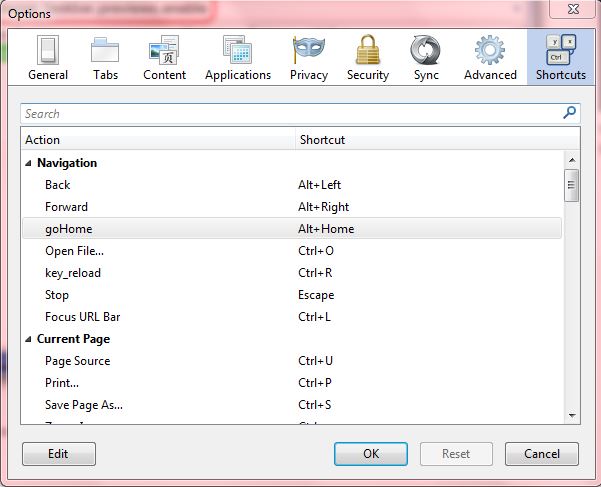Click the Ctrl+U shortcut cell
601x487 pixels.
pos(315,361)
